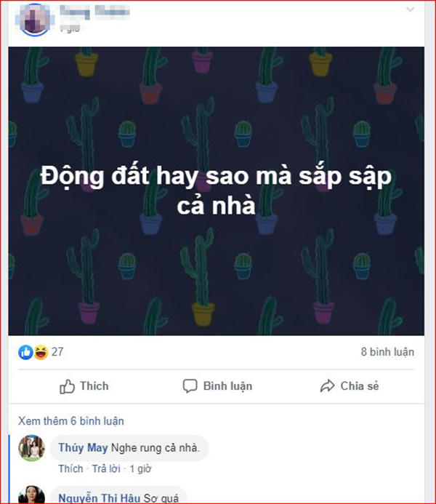Viewport: 436px width, 504px height.
Task: Click the thumbs-up icon beside Thích
Action: point(68,386)
